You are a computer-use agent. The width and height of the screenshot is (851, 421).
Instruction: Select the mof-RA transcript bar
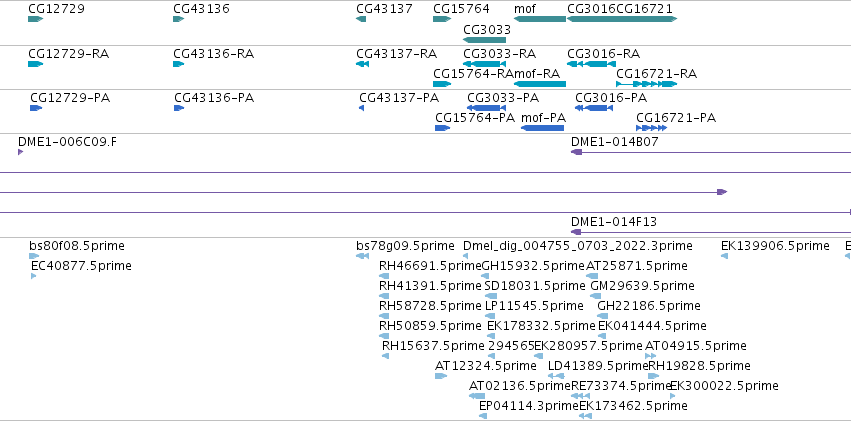click(540, 84)
